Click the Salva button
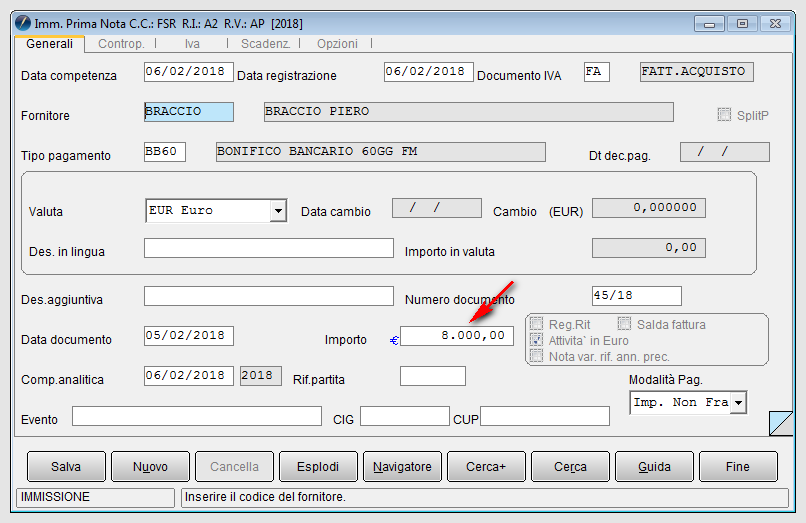The height and width of the screenshot is (523, 806). (x=66, y=466)
